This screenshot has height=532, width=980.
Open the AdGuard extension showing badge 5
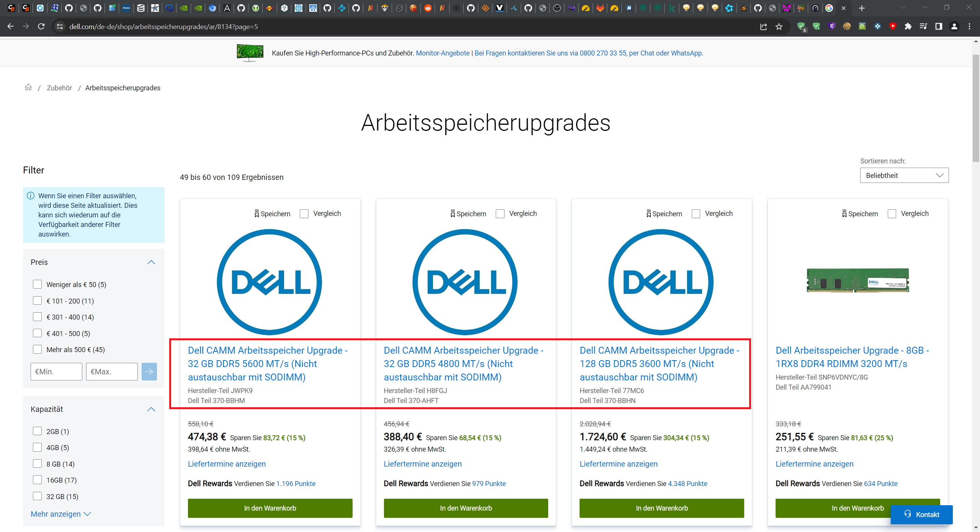coord(801,26)
